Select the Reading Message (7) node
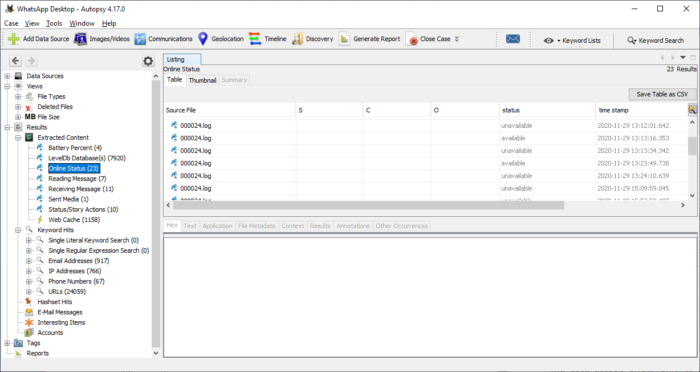This screenshot has height=372, width=700. [77, 179]
